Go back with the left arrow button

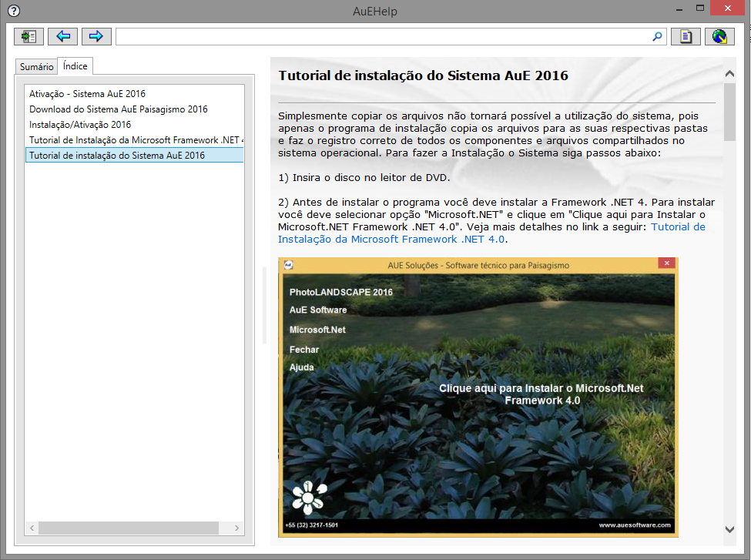click(x=62, y=36)
